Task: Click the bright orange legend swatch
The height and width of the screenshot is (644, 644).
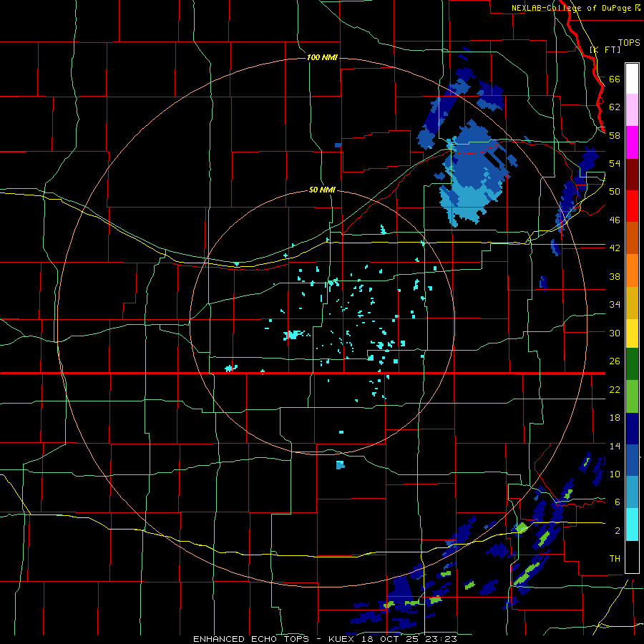Action: (632, 270)
